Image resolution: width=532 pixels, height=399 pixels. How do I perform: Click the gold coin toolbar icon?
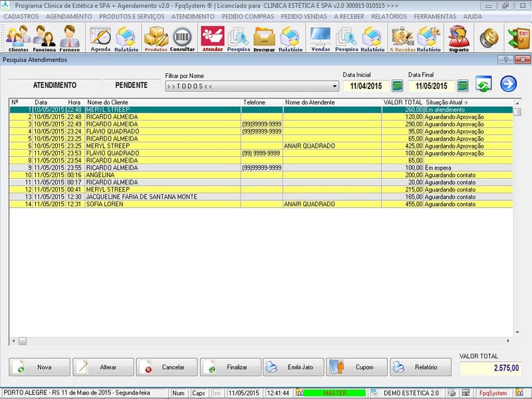click(x=489, y=37)
